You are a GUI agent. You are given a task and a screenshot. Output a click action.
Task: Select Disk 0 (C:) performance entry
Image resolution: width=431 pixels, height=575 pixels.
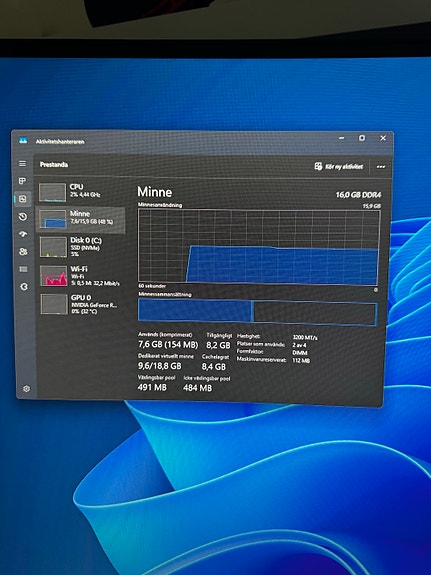click(81, 246)
